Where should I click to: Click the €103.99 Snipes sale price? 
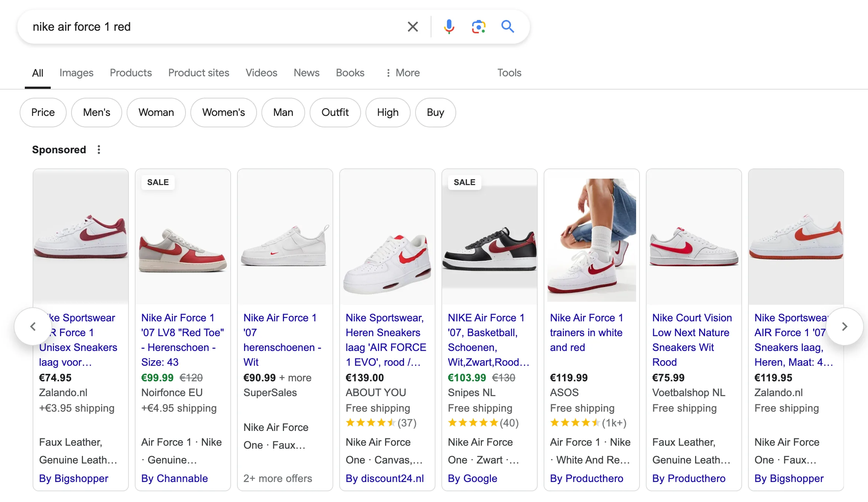pos(467,378)
